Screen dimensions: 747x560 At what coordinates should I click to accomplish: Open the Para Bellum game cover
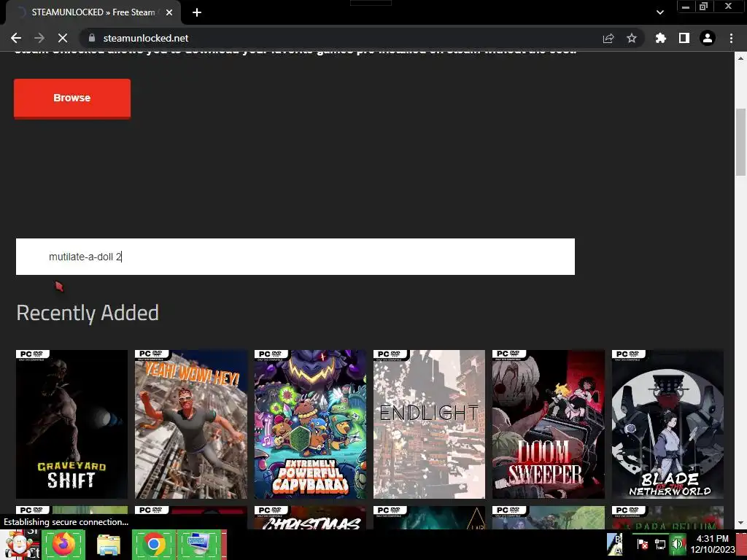pos(667,517)
